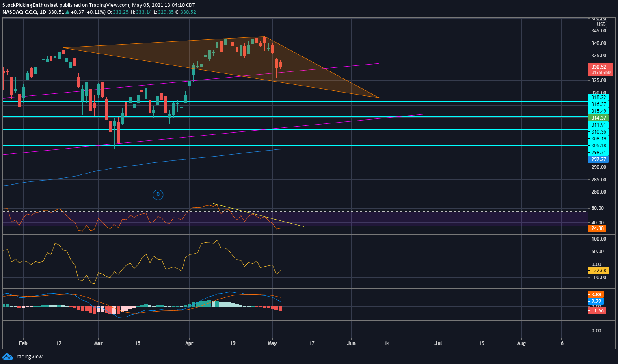This screenshot has width=618, height=364.
Task: Click the 285.00 price axis tick
Action: click(599, 180)
